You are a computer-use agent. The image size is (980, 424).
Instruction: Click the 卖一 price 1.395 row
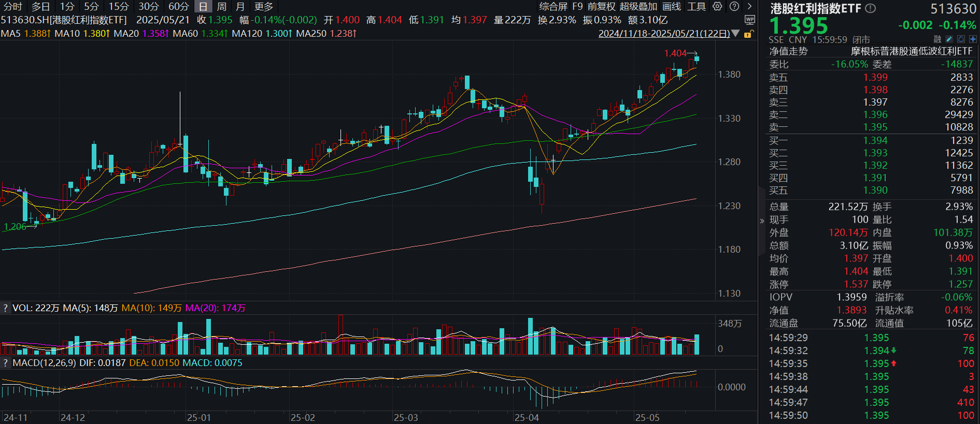tap(871, 127)
